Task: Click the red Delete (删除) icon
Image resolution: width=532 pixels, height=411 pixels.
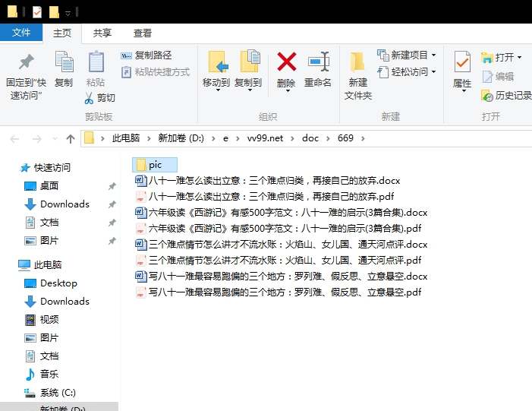Action: tap(287, 62)
